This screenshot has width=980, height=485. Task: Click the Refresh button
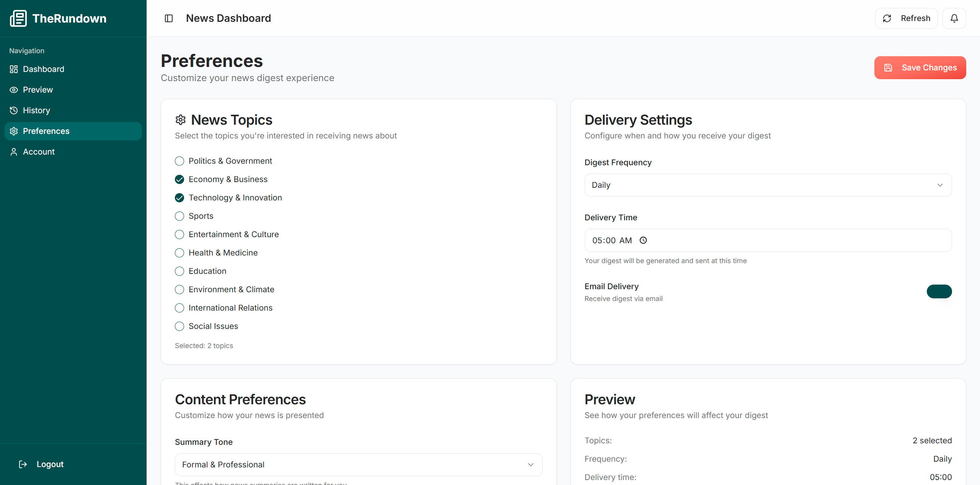(x=906, y=18)
